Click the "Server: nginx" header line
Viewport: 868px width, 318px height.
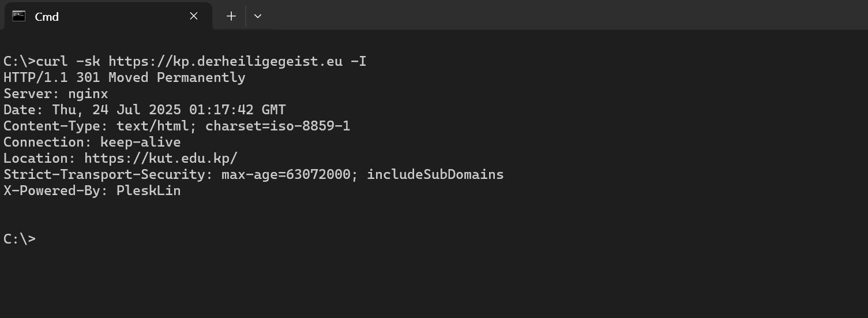55,93
